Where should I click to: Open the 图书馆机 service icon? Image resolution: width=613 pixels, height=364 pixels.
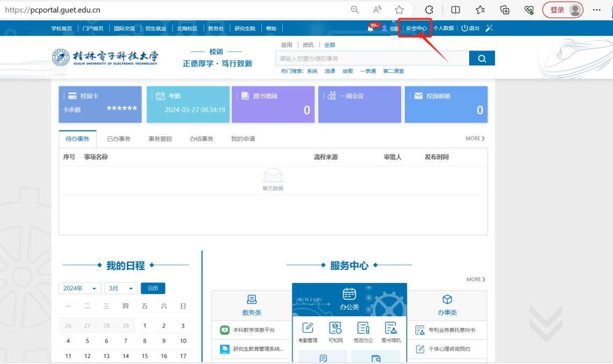[391, 332]
